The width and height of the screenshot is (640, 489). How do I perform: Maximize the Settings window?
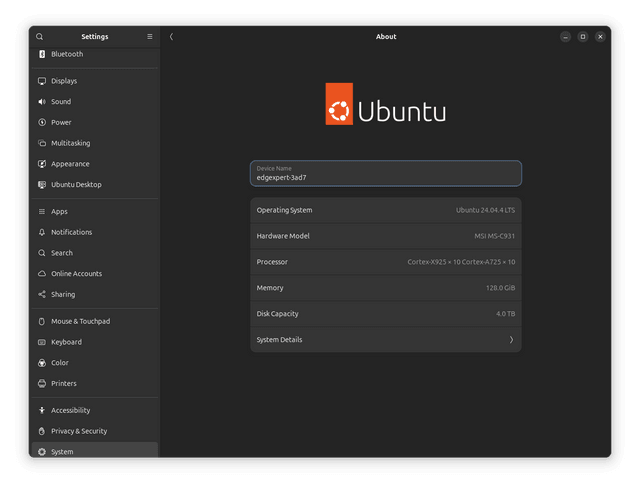583,37
